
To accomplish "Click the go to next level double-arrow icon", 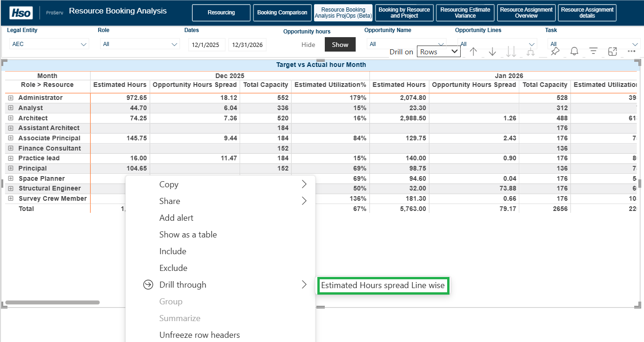I will pyautogui.click(x=511, y=52).
